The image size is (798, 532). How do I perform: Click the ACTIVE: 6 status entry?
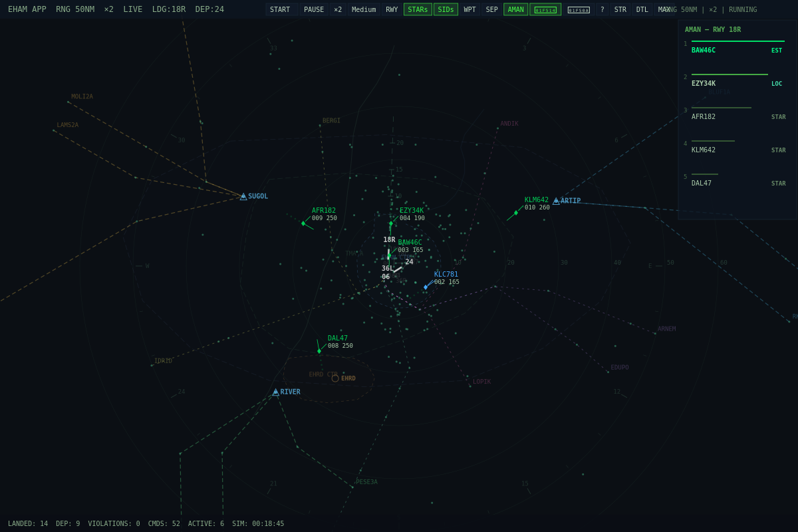point(206,524)
